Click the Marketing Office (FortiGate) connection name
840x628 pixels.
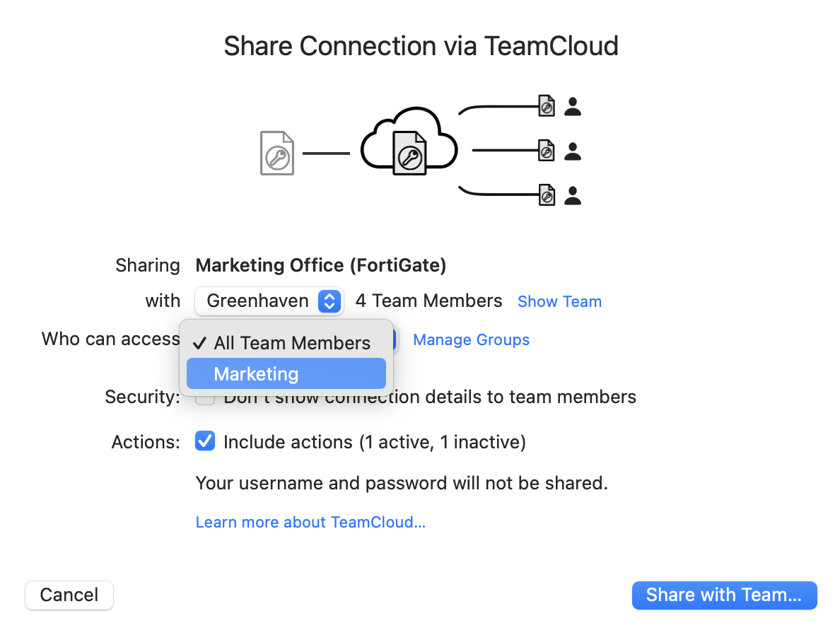(321, 265)
